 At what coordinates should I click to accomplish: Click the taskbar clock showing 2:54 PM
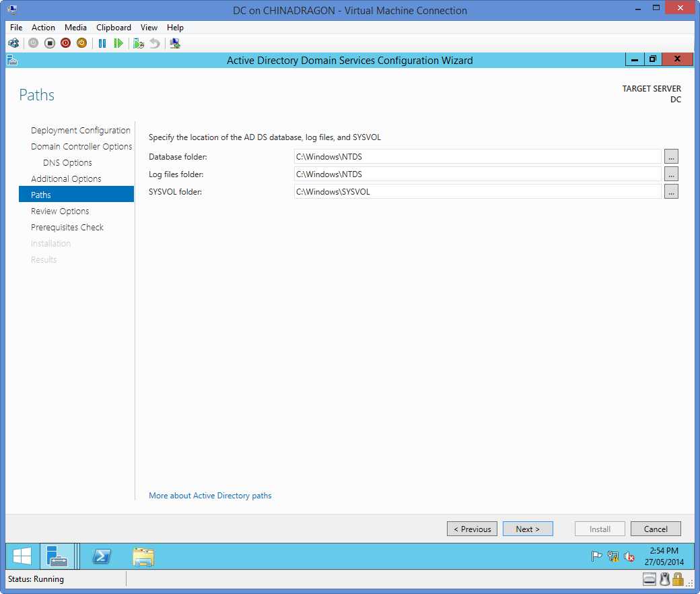(x=664, y=556)
